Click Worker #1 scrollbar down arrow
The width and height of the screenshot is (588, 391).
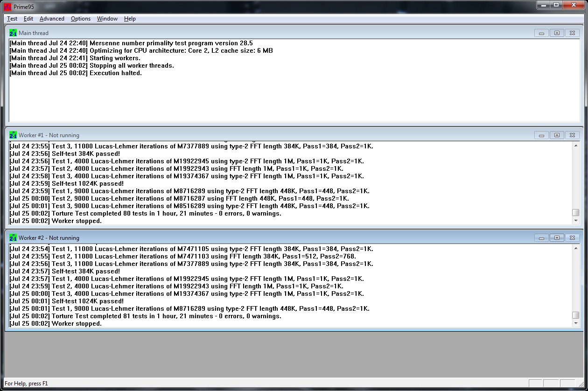[x=575, y=220]
